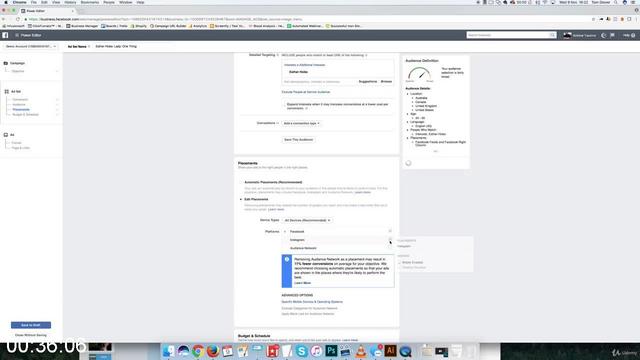Click the audience size gauge
Image resolution: width=640 pixels, height=360 pixels.
(420, 74)
